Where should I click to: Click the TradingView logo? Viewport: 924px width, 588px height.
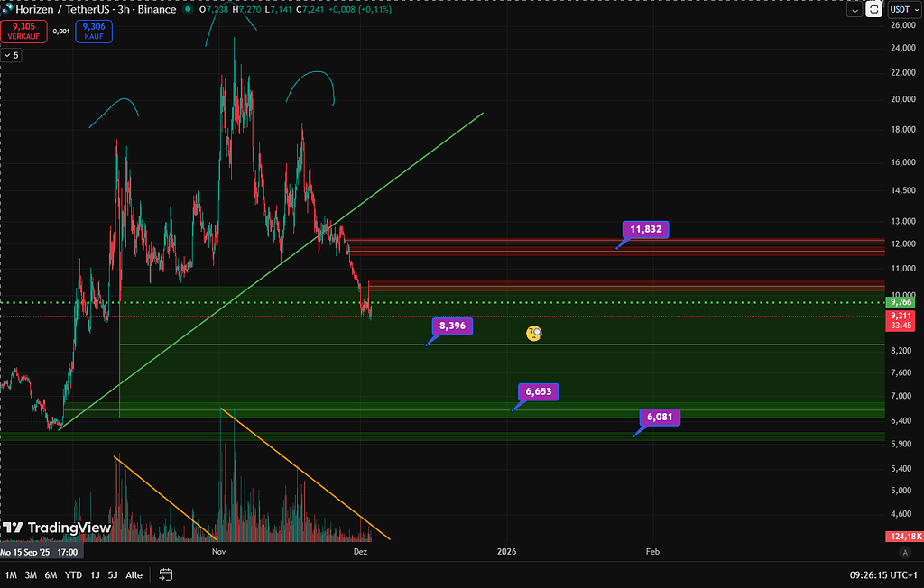click(x=56, y=528)
